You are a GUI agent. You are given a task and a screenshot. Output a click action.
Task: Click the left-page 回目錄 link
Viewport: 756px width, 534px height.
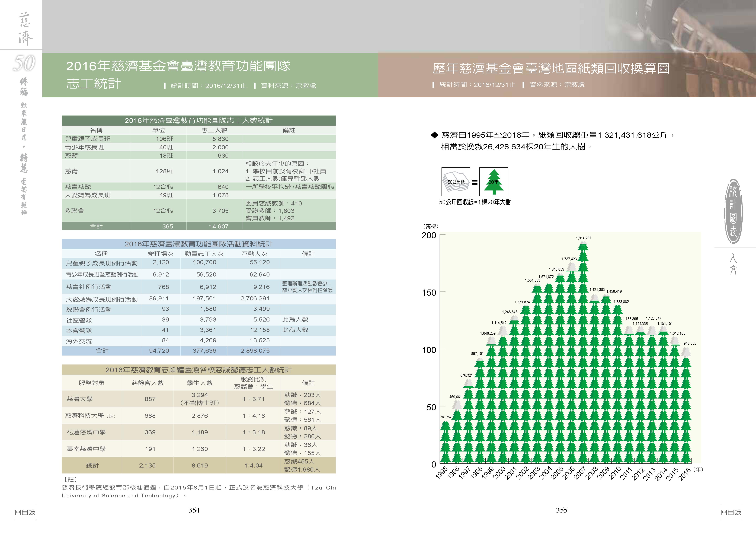(x=25, y=512)
